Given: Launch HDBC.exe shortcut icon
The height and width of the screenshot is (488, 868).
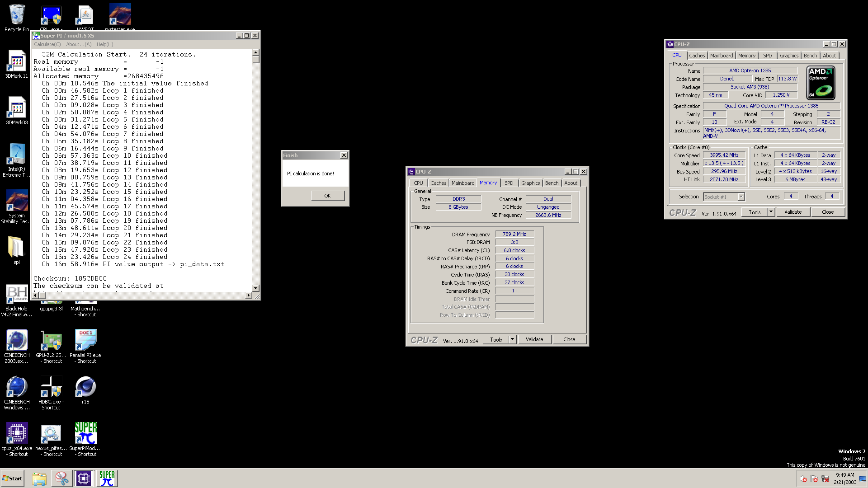Looking at the screenshot, I should click(x=51, y=393).
